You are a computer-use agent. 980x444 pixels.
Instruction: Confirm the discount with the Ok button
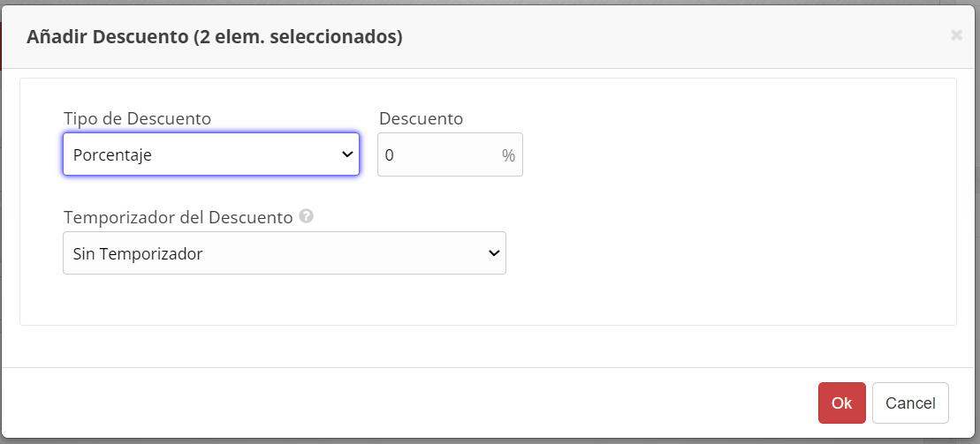pyautogui.click(x=842, y=403)
